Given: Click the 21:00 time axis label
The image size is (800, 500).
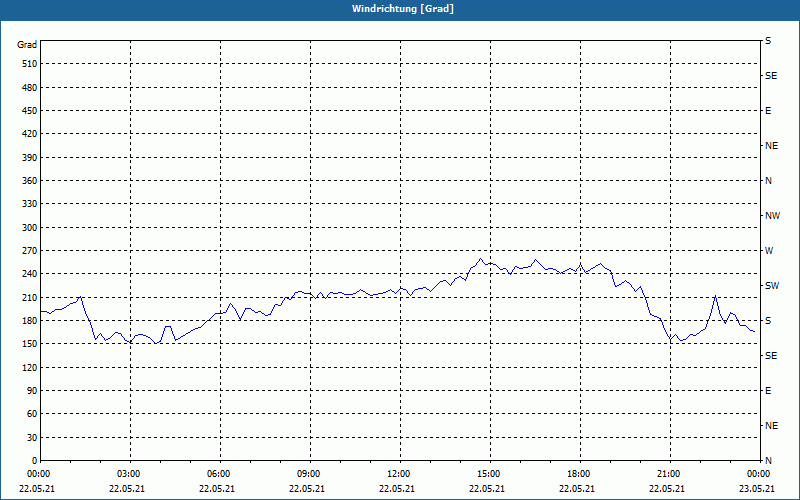Looking at the screenshot, I should tap(668, 474).
